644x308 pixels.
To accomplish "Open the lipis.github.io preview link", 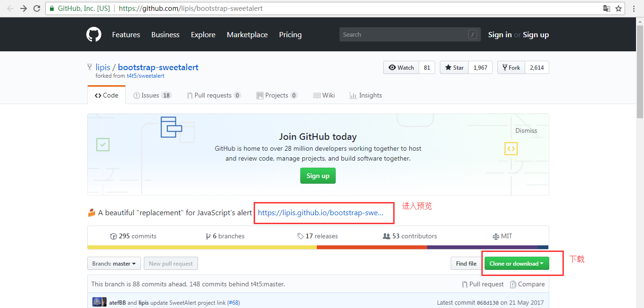I will (x=321, y=213).
